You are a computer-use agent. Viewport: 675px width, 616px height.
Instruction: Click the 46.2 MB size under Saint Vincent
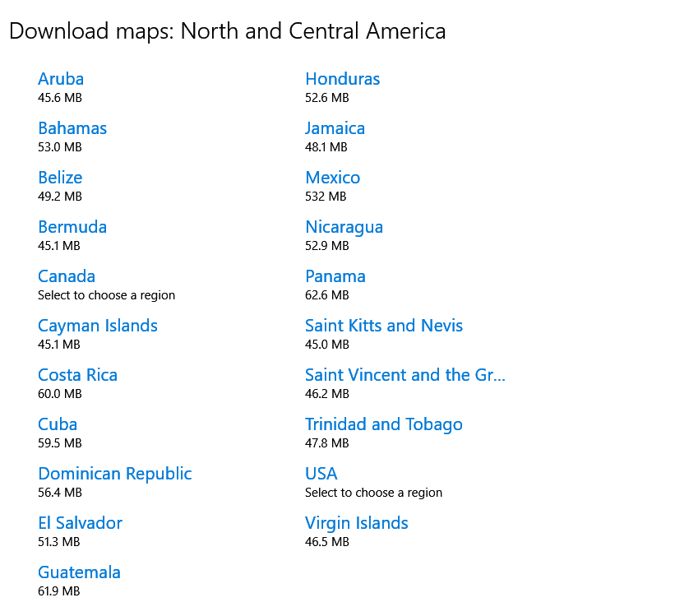327,394
